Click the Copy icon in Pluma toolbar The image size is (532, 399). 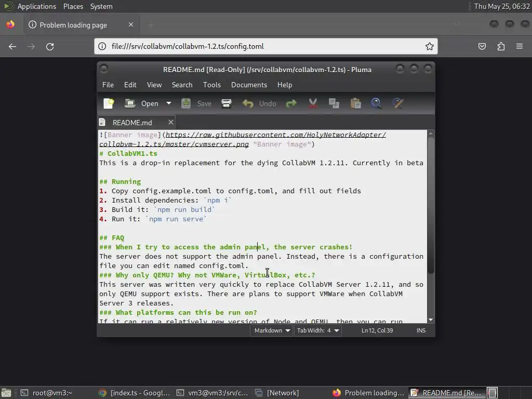click(x=334, y=103)
